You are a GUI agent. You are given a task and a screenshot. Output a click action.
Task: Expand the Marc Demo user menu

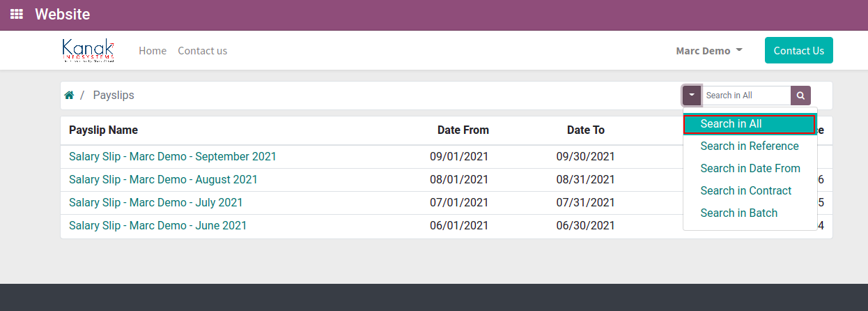click(709, 50)
